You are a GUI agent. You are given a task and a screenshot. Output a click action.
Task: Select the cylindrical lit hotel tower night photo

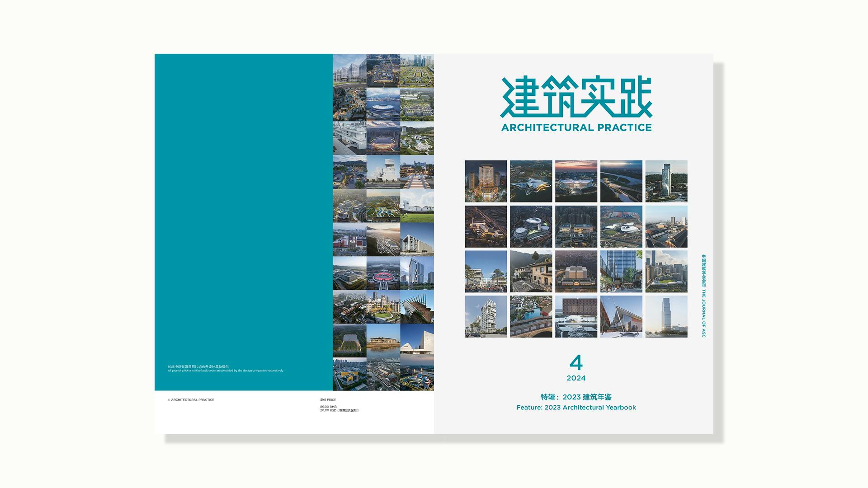tap(486, 181)
